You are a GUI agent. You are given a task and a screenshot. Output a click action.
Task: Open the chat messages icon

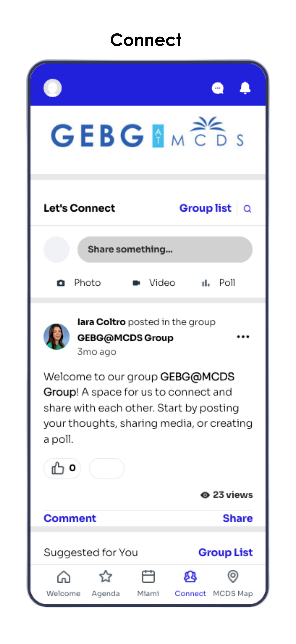[218, 88]
